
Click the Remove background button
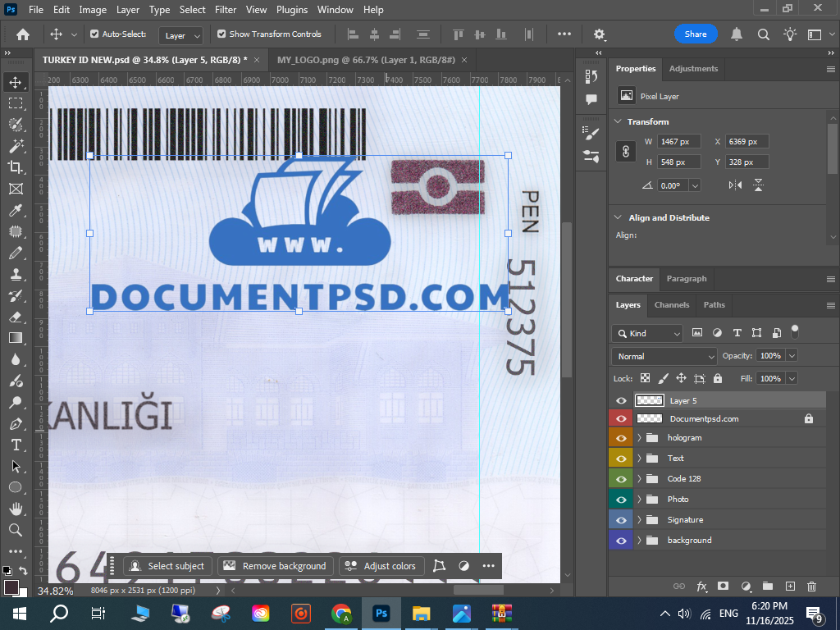(275, 566)
